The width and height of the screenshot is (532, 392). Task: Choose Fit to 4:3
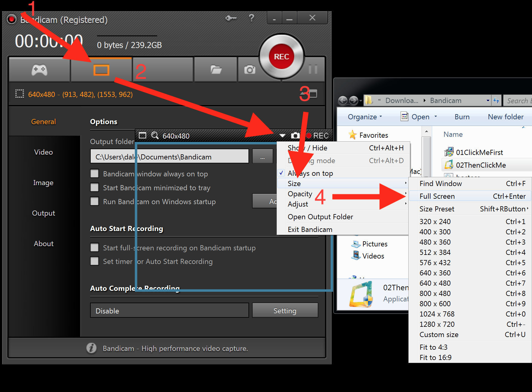click(x=470, y=347)
